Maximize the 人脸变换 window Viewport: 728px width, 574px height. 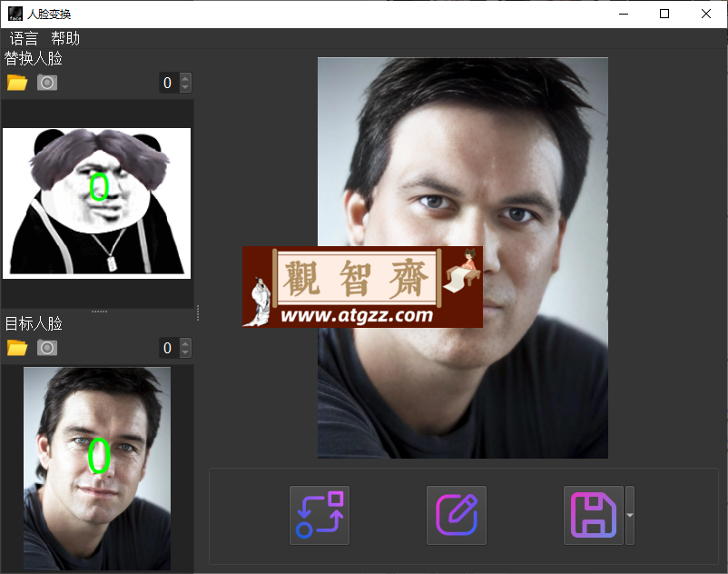pyautogui.click(x=664, y=14)
